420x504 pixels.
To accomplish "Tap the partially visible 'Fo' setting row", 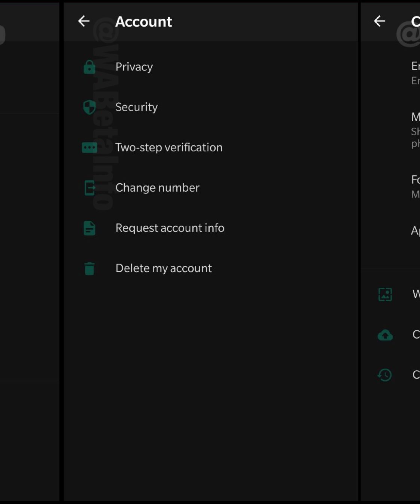I will tap(415, 186).
